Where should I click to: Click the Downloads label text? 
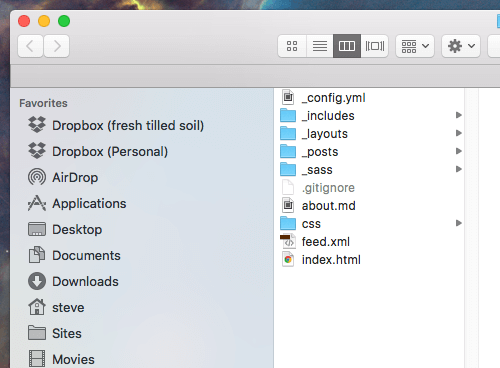[85, 282]
